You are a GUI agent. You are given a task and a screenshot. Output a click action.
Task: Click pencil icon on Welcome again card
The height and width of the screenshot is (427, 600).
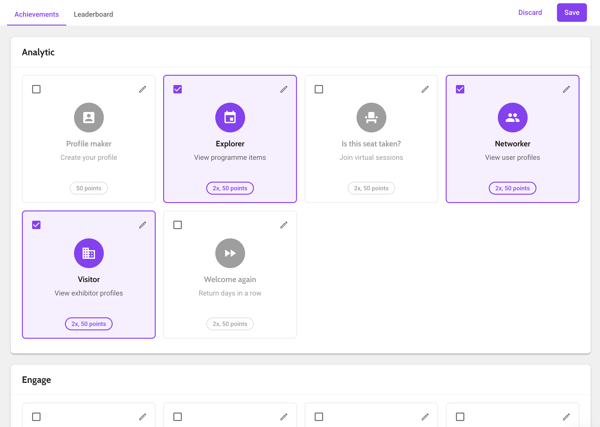tap(284, 225)
